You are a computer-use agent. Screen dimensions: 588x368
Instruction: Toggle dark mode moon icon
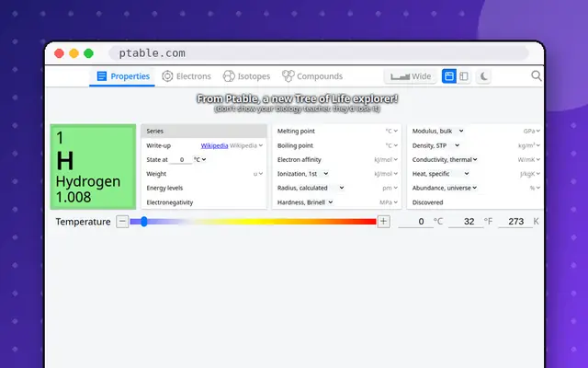pos(484,76)
